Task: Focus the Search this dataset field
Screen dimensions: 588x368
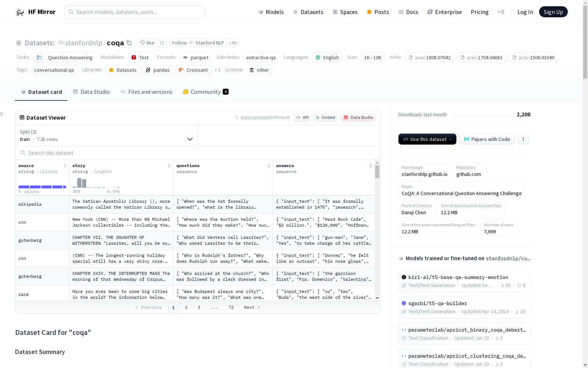Action: (x=198, y=153)
